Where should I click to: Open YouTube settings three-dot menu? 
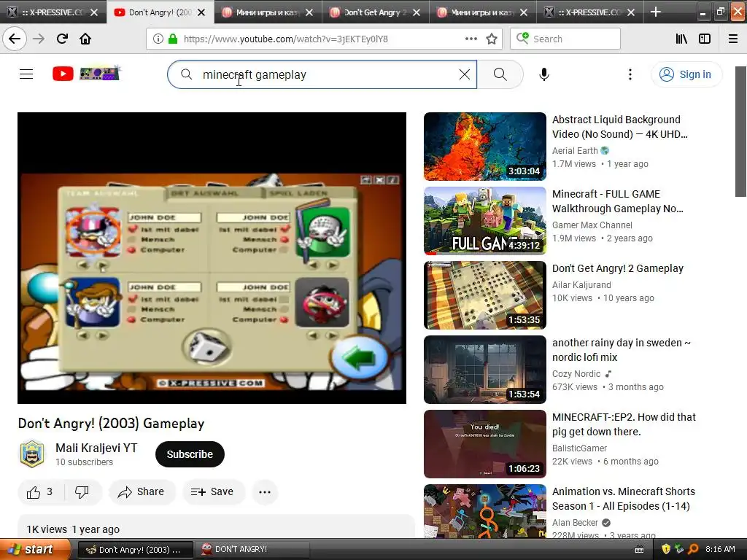tap(630, 74)
